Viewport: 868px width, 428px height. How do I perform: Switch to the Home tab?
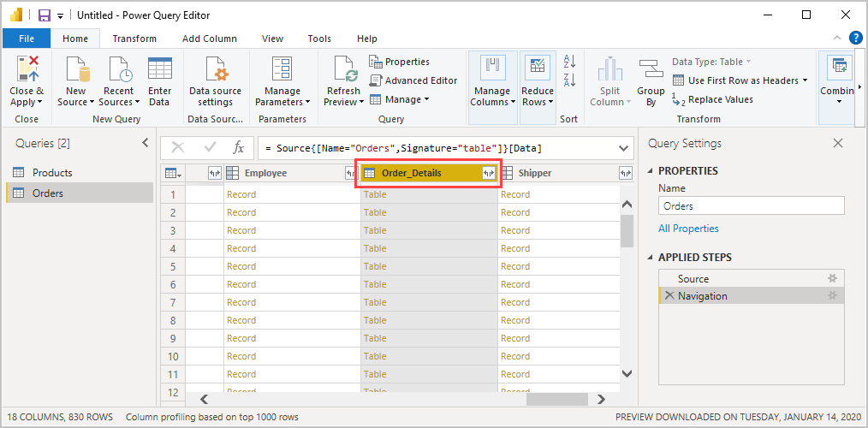(75, 39)
